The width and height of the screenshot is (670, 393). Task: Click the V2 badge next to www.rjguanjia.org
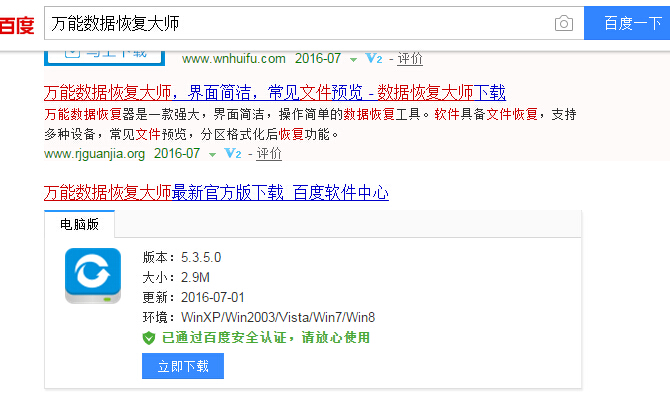(233, 153)
